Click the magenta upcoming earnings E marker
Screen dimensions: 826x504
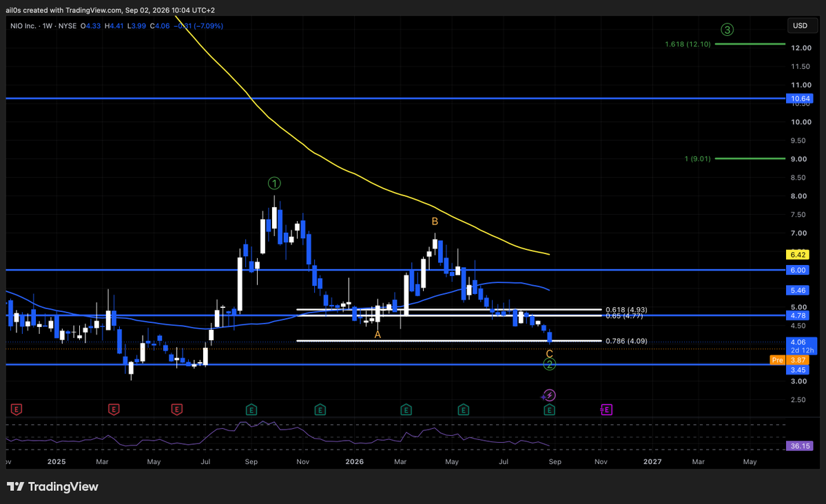coord(606,409)
